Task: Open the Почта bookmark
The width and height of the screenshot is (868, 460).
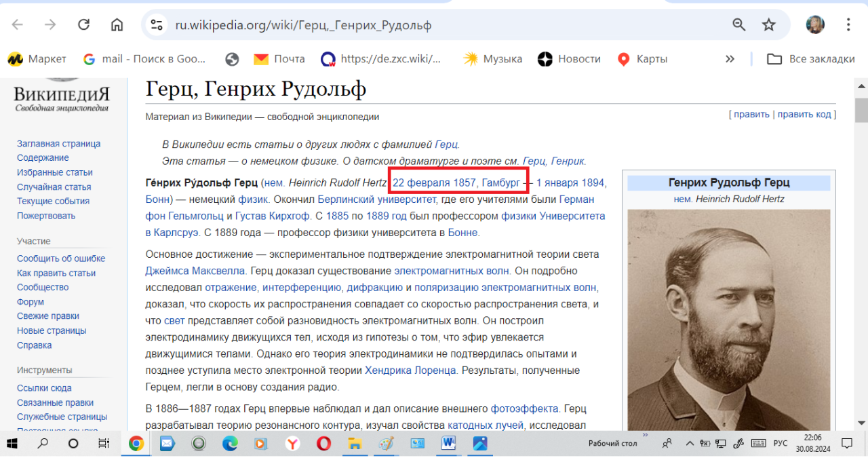Action: tap(279, 59)
